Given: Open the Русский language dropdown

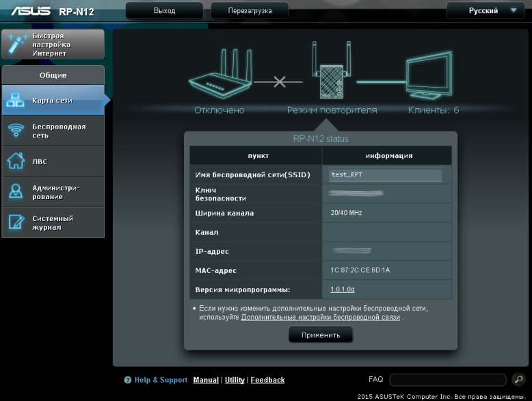Looking at the screenshot, I should click(x=486, y=10).
